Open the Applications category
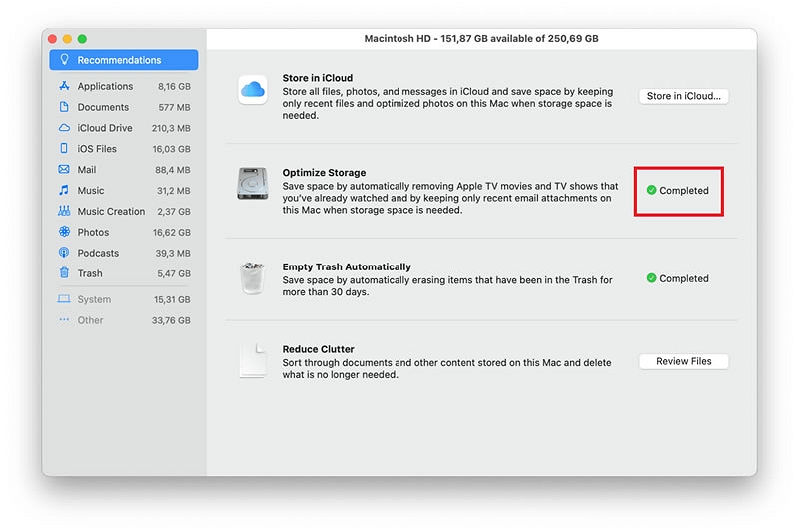The width and height of the screenshot is (799, 532). pos(123,86)
